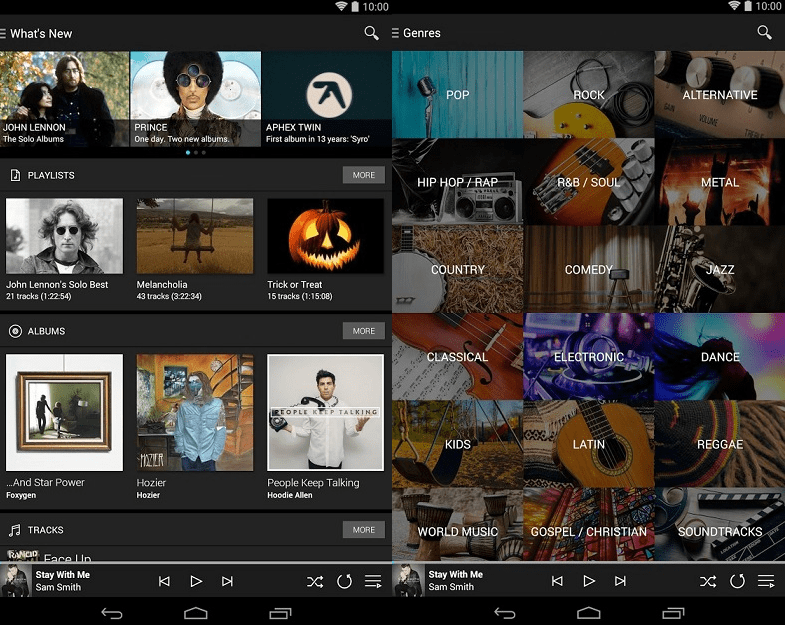Open play queue in What's New player bar
This screenshot has width=785, height=625.
click(x=373, y=581)
